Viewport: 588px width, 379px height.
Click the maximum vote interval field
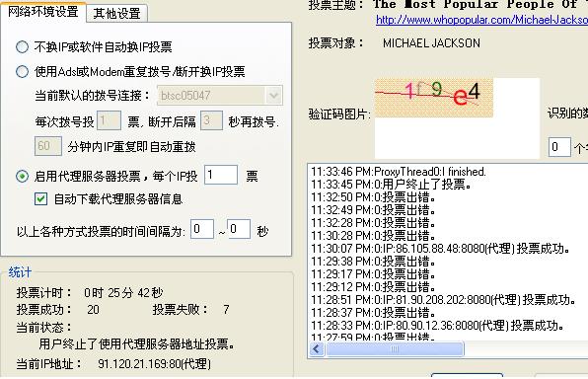tap(239, 229)
